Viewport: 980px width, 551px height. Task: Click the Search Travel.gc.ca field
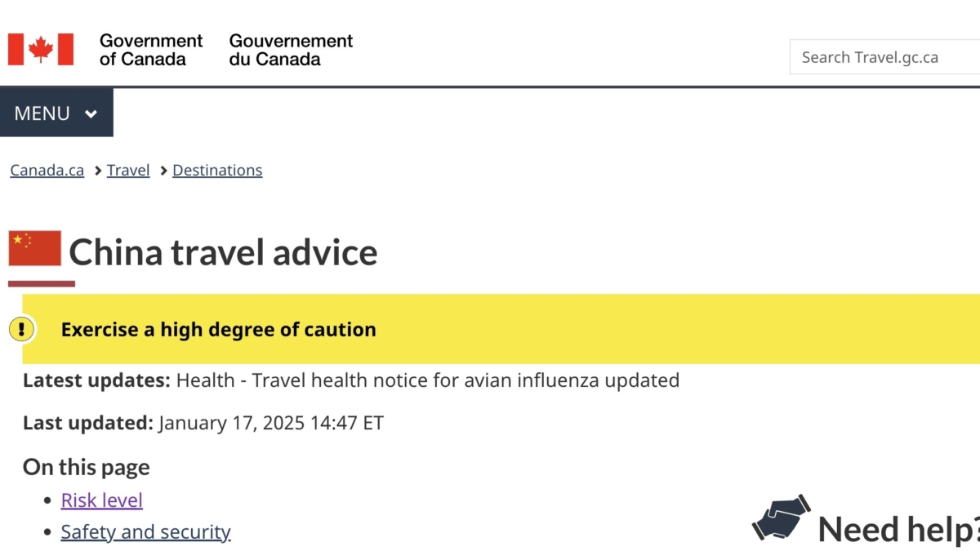884,57
